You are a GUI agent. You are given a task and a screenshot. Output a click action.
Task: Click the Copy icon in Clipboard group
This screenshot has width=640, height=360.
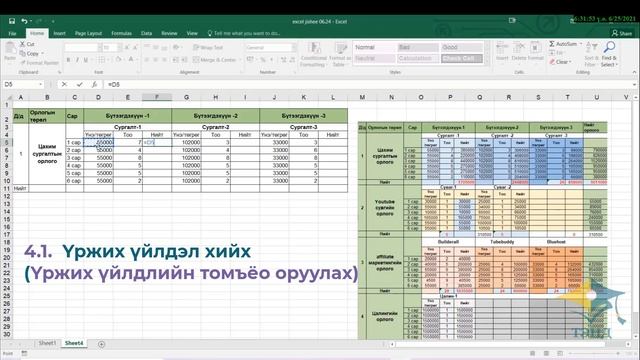point(22,53)
